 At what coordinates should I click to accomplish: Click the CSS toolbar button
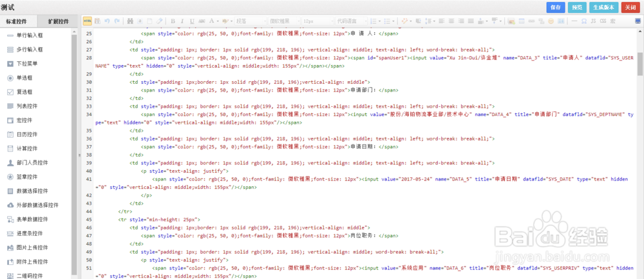[603, 21]
